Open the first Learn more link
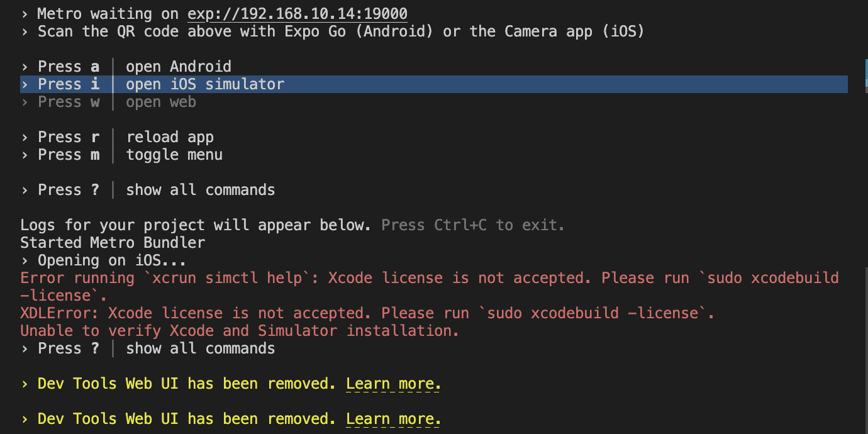 pos(393,384)
